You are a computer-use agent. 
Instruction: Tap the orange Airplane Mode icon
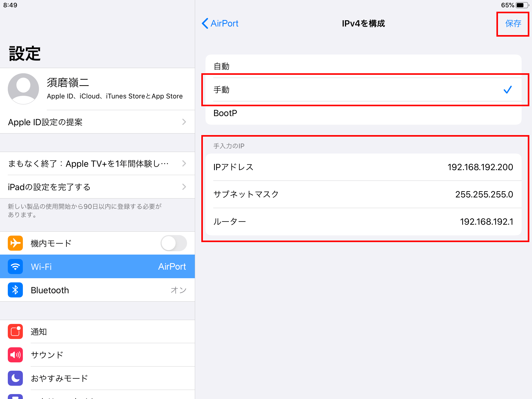pos(15,243)
